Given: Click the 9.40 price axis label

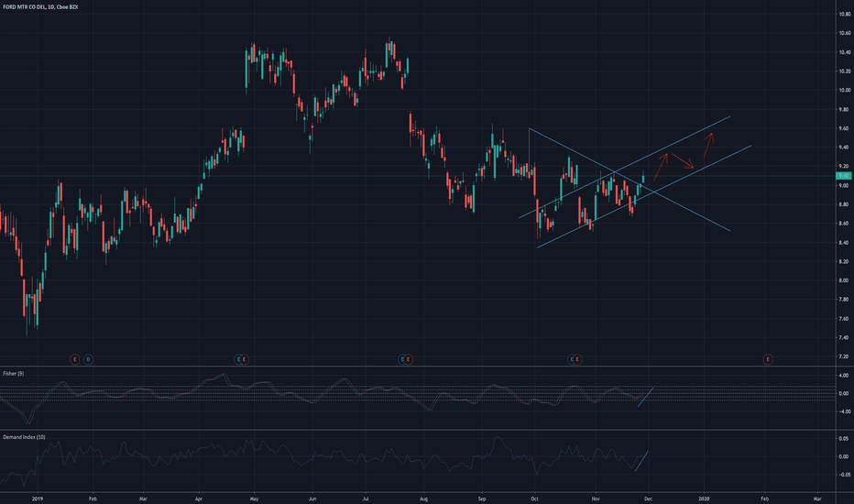Looking at the screenshot, I should coord(845,148).
